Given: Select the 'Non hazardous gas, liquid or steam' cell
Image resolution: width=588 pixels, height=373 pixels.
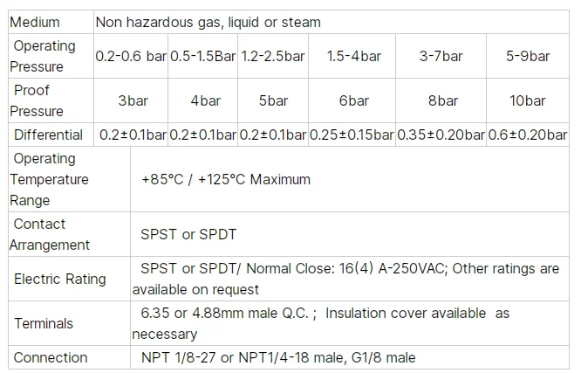Looking at the screenshot, I should [x=208, y=22].
